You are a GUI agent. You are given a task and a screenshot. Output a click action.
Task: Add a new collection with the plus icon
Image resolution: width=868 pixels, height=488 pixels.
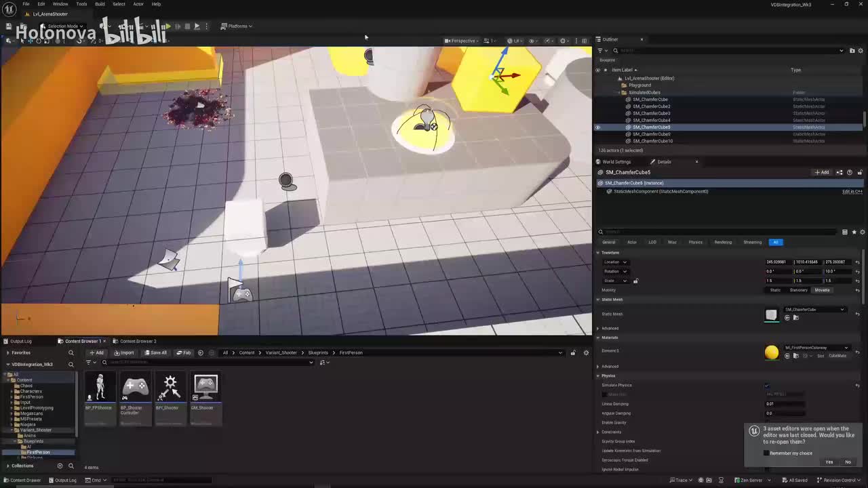[60, 466]
